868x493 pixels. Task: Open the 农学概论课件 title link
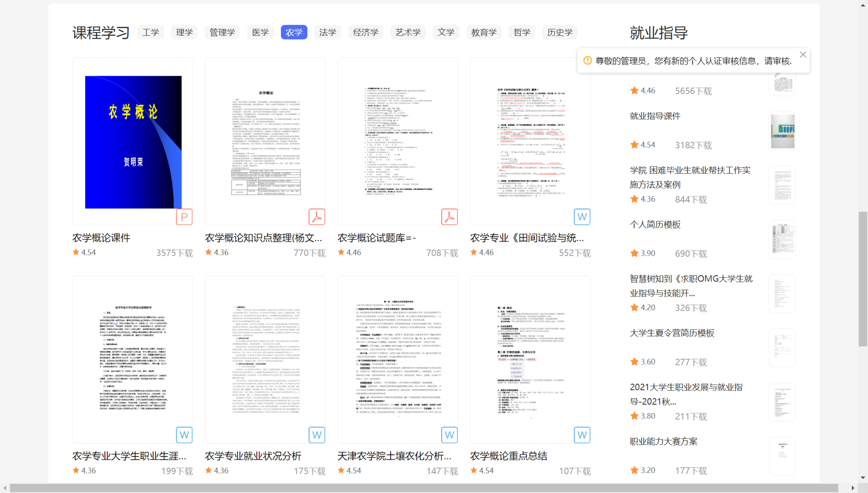(x=101, y=238)
